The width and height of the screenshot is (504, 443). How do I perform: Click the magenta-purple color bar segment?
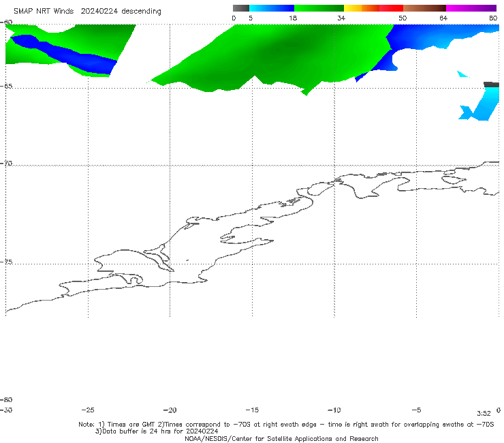[471, 8]
